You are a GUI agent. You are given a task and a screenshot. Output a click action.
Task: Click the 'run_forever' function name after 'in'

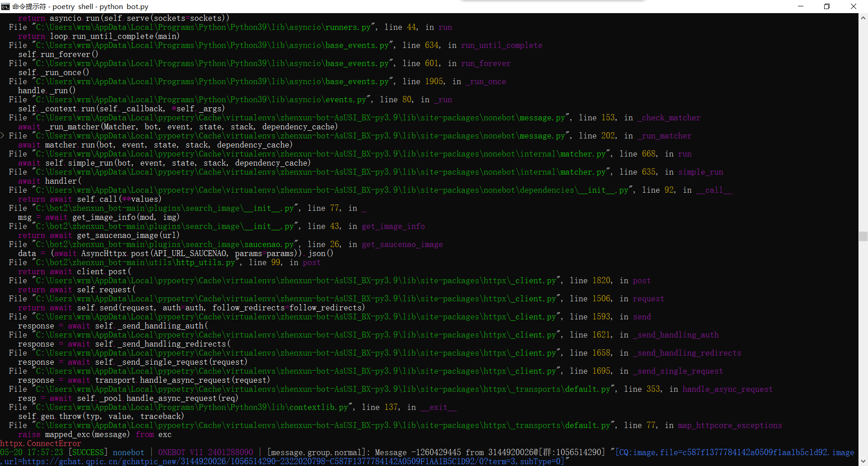(486, 63)
